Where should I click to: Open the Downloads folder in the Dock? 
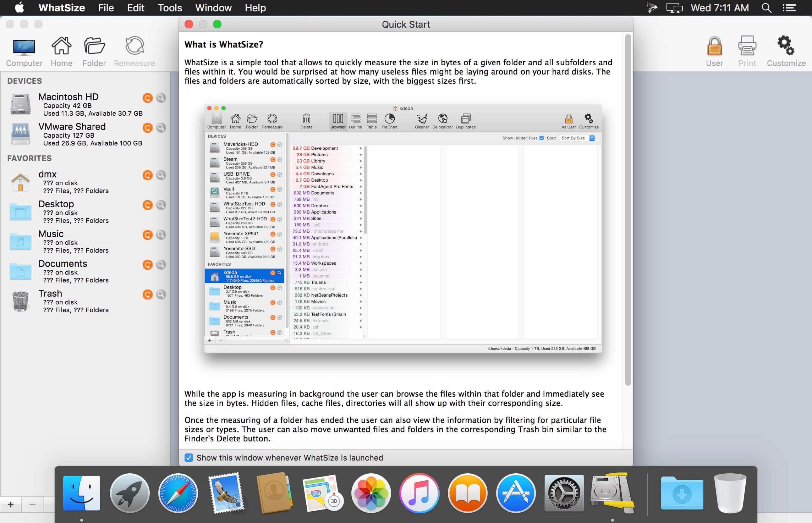click(682, 493)
